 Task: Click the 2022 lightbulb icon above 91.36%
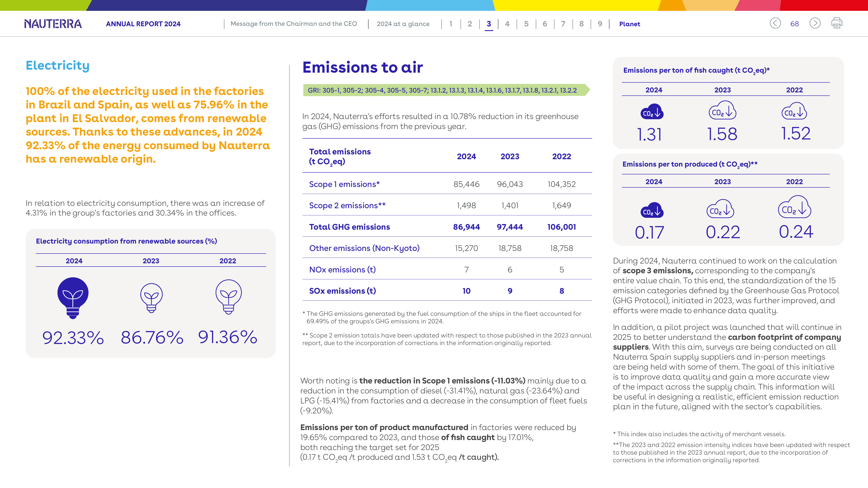pyautogui.click(x=229, y=297)
